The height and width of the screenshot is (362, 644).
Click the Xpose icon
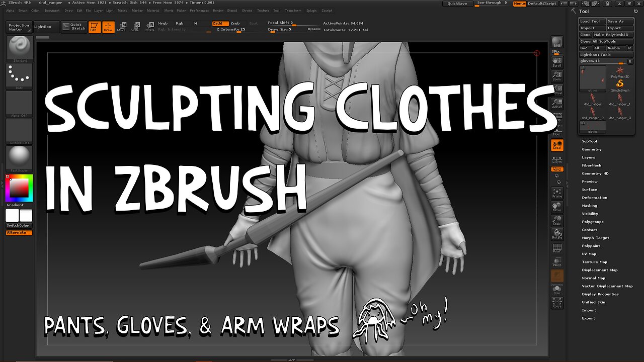[x=557, y=303]
